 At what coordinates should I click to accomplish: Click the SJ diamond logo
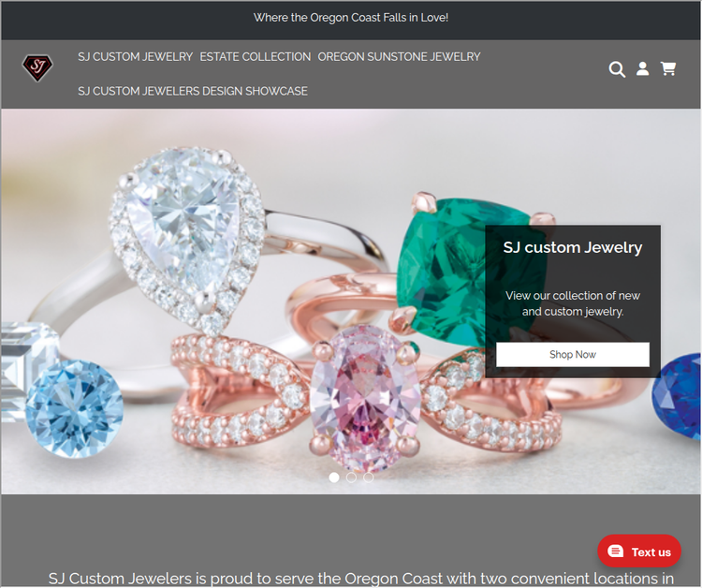(37, 67)
